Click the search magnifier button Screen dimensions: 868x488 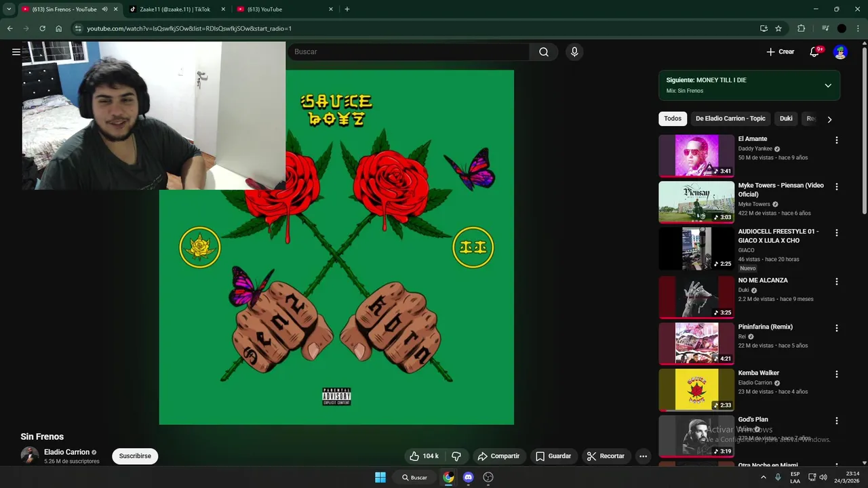tap(544, 52)
